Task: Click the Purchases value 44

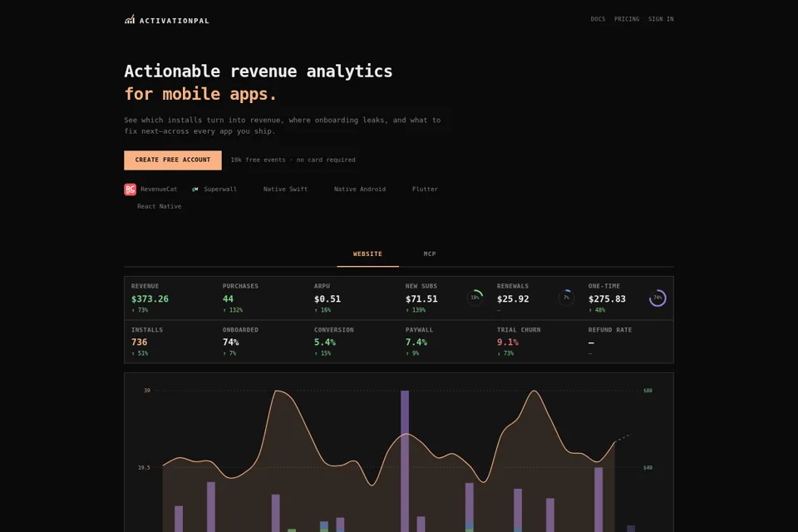Action: click(228, 299)
